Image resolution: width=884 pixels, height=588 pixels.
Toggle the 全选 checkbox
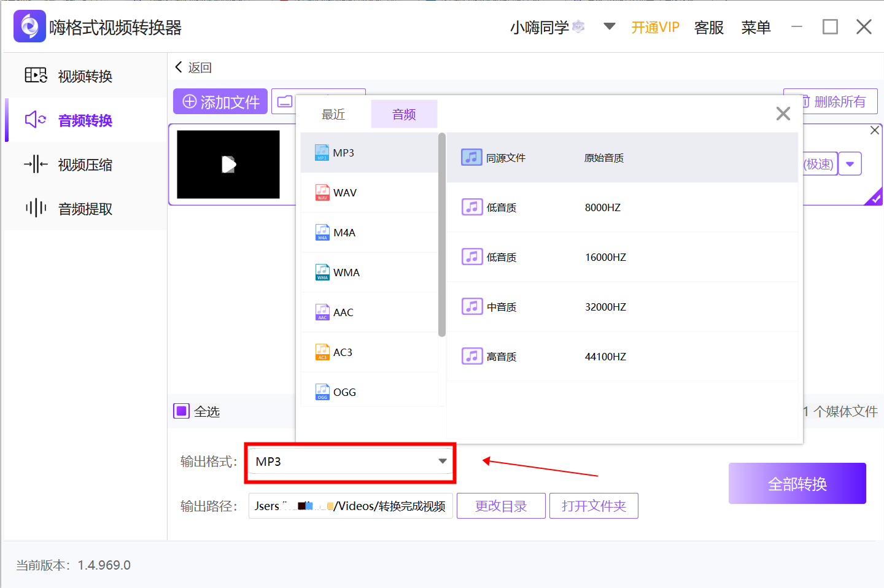pos(181,411)
